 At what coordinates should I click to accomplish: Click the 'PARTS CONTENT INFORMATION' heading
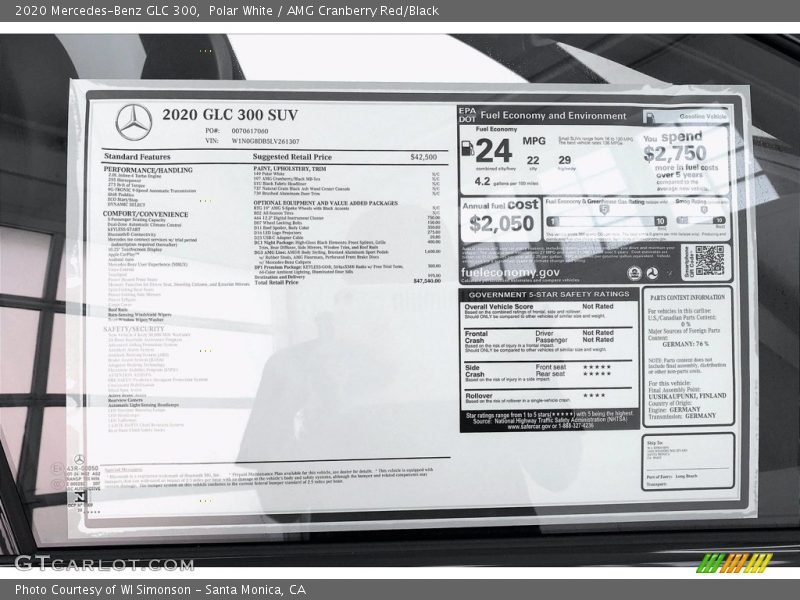point(687,297)
